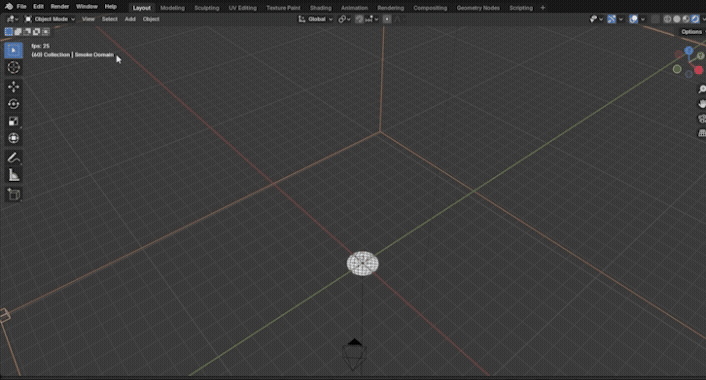Toggle proportional editing button
Image resolution: width=706 pixels, height=380 pixels.
(387, 19)
